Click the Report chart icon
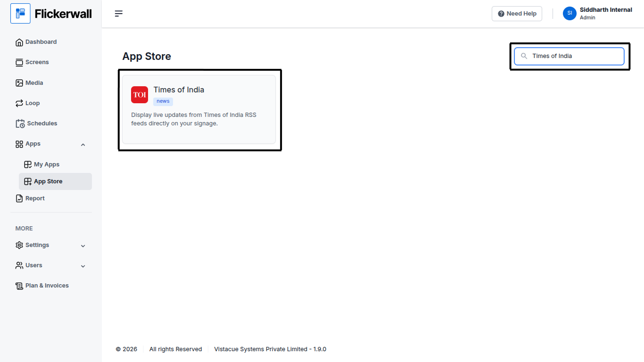The height and width of the screenshot is (362, 644). pos(19,198)
